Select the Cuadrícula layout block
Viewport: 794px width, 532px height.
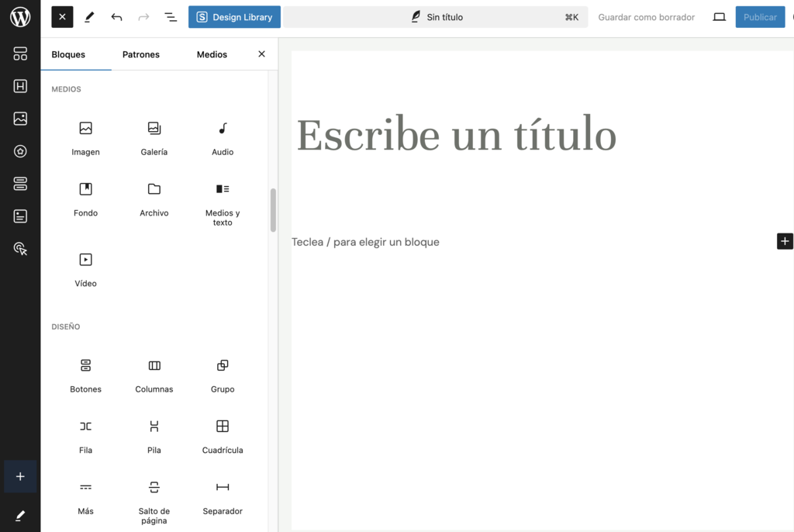[x=222, y=434]
